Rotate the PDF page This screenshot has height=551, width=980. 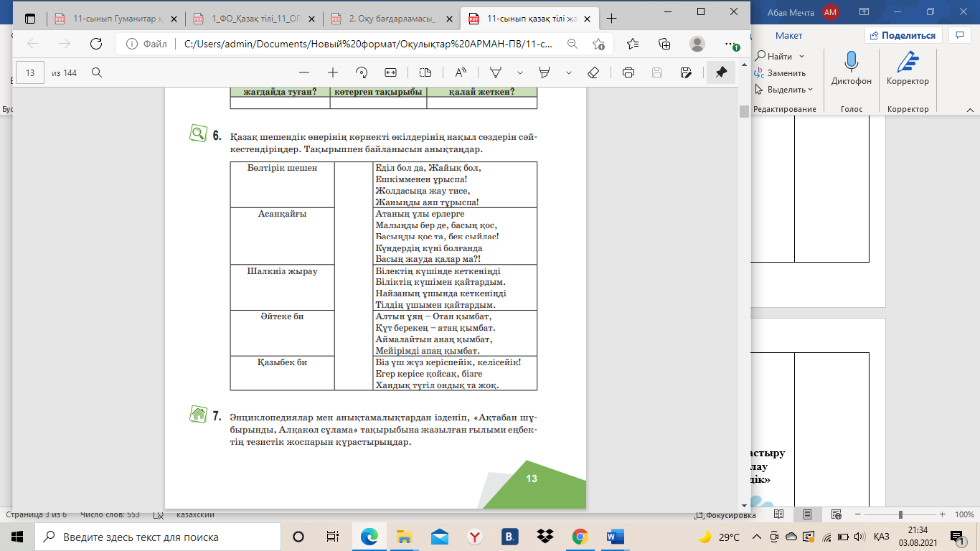tap(362, 72)
